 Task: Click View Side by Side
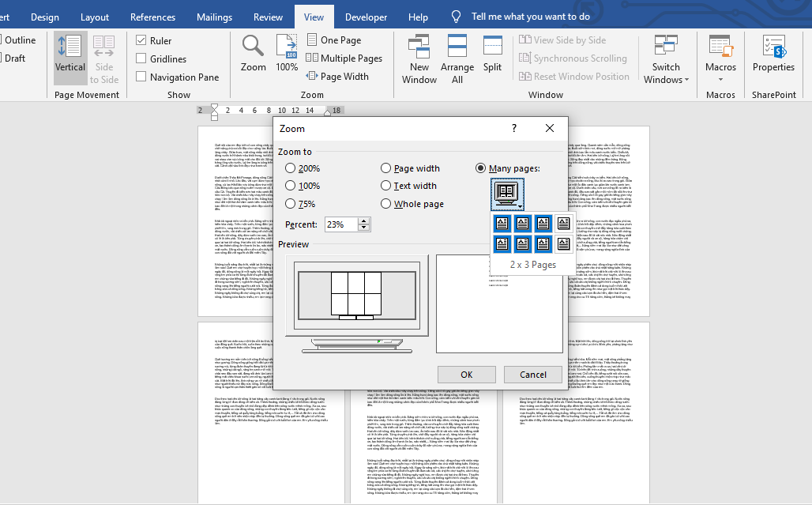coord(562,40)
